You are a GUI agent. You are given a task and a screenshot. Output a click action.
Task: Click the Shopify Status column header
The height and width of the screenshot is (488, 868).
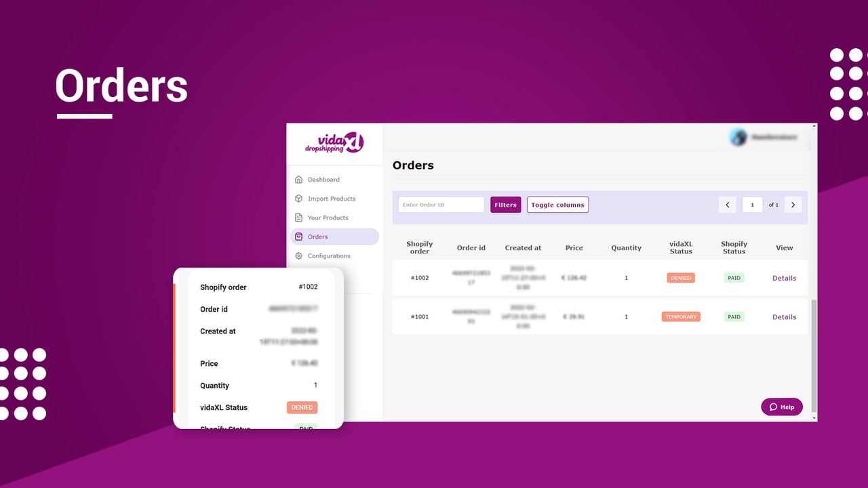(734, 247)
